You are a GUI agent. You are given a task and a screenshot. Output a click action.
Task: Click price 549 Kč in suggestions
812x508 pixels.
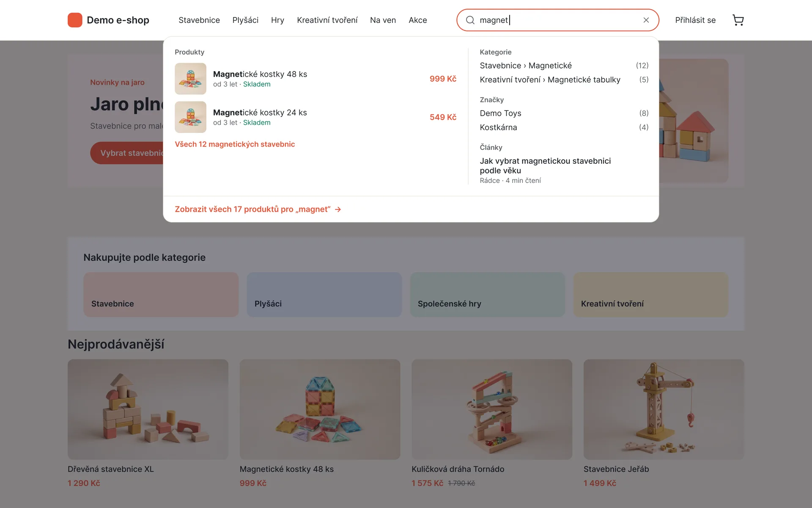[x=443, y=117]
